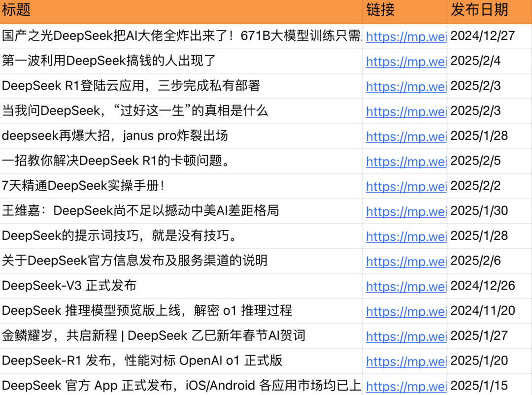Click date 2025/1/28 in janus pro row
Image resolution: width=532 pixels, height=395 pixels.
479,136
